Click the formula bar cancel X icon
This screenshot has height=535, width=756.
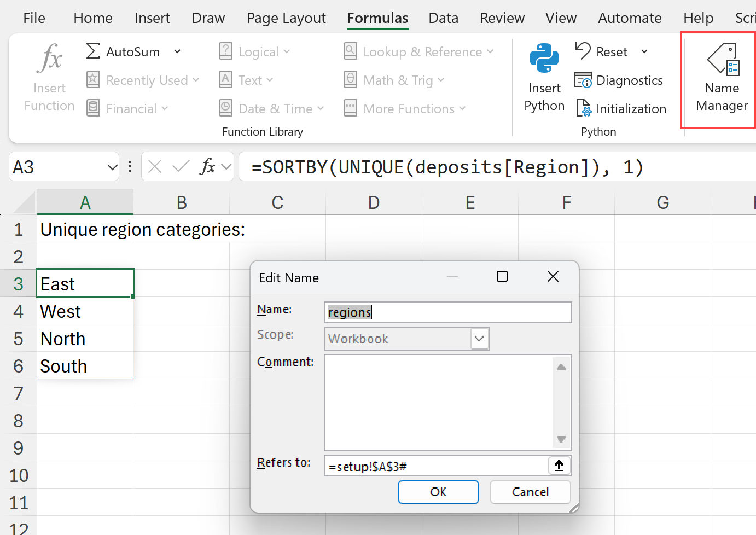click(x=155, y=166)
